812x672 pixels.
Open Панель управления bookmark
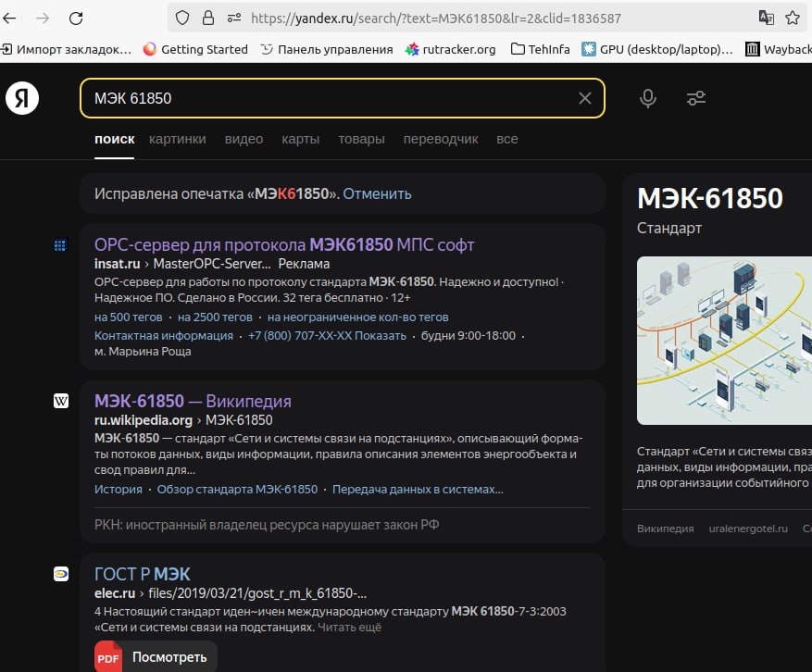click(327, 49)
